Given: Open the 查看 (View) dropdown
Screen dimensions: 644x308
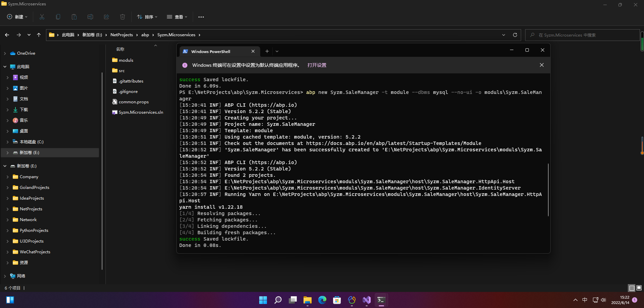Looking at the screenshot, I should 177,17.
